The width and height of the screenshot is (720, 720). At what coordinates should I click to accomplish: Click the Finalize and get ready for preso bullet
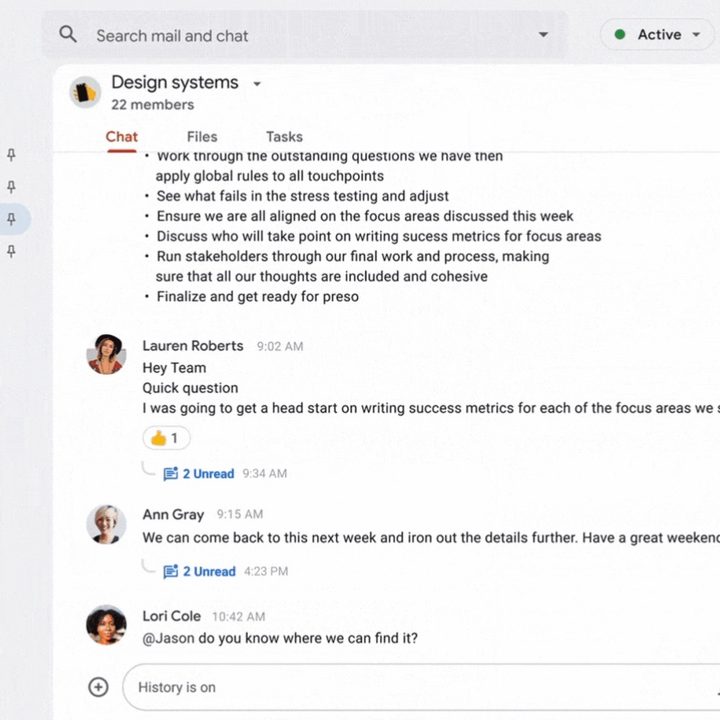tap(258, 297)
